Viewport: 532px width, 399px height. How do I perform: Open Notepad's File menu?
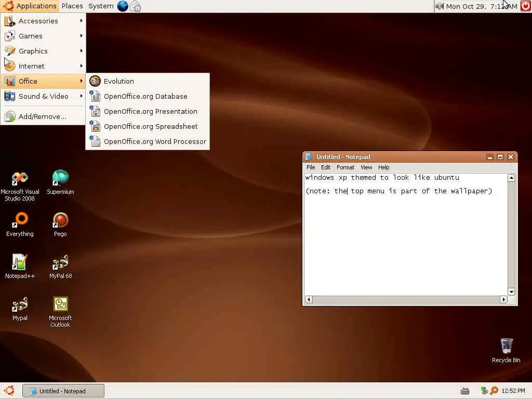pyautogui.click(x=311, y=167)
